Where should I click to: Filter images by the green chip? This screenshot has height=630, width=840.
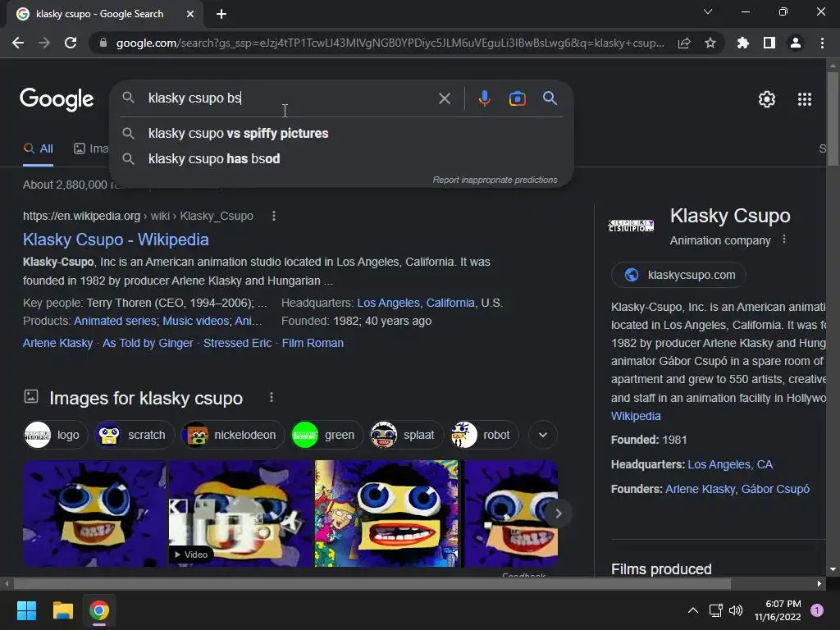click(x=326, y=435)
